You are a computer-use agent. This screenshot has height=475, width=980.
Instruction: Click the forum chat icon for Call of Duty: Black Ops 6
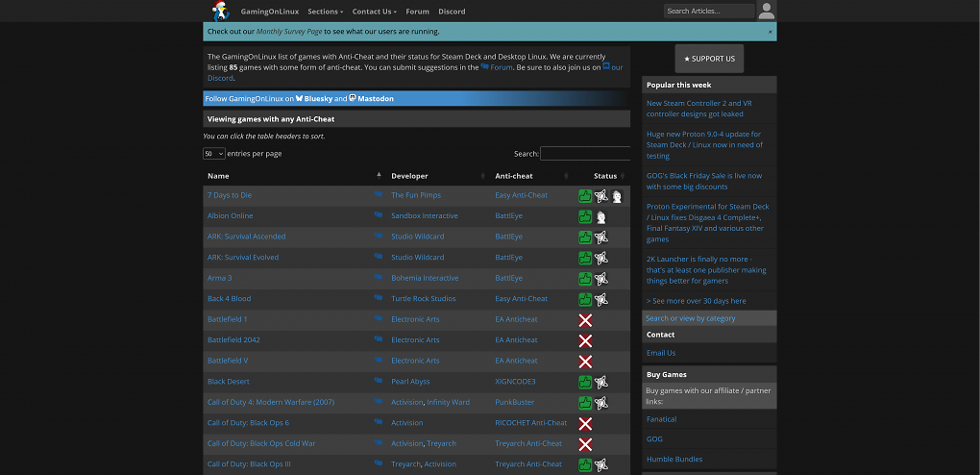pyautogui.click(x=379, y=422)
